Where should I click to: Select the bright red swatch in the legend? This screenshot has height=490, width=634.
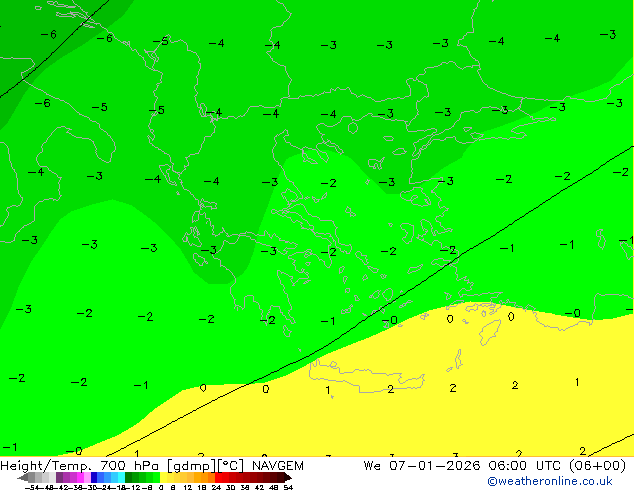tap(218, 478)
